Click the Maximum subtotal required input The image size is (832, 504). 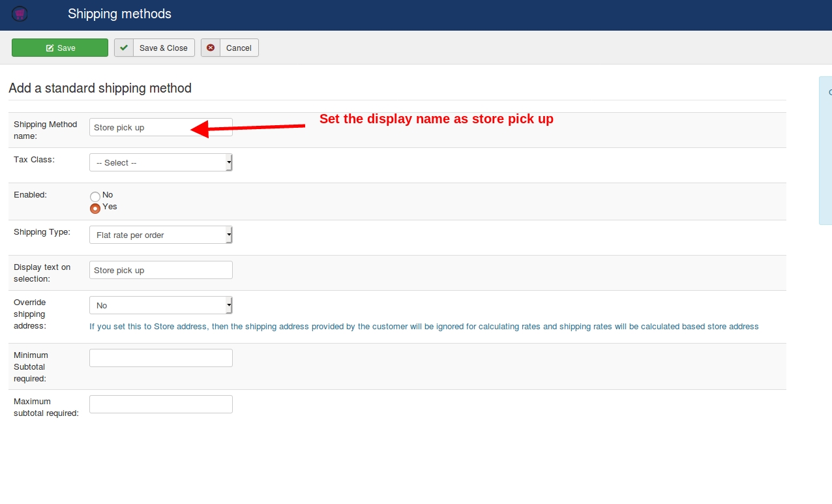click(x=160, y=404)
